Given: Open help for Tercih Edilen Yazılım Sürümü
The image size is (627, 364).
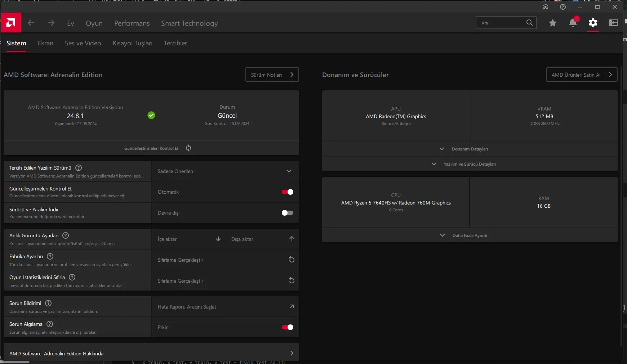Looking at the screenshot, I should pyautogui.click(x=79, y=168).
